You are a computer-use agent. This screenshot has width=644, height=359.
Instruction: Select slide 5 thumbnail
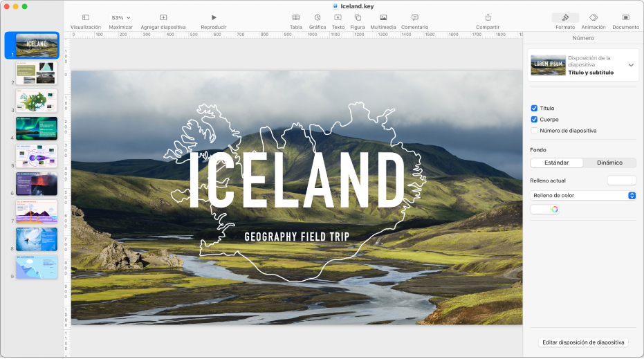tap(37, 156)
